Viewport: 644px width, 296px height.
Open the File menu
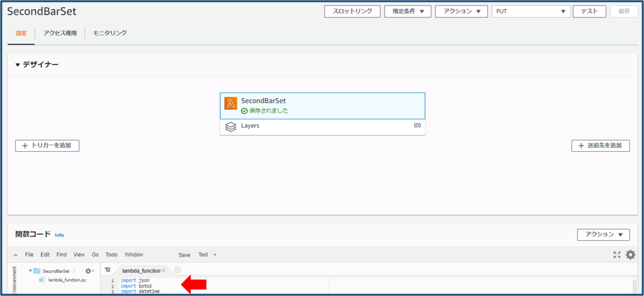[x=30, y=255]
